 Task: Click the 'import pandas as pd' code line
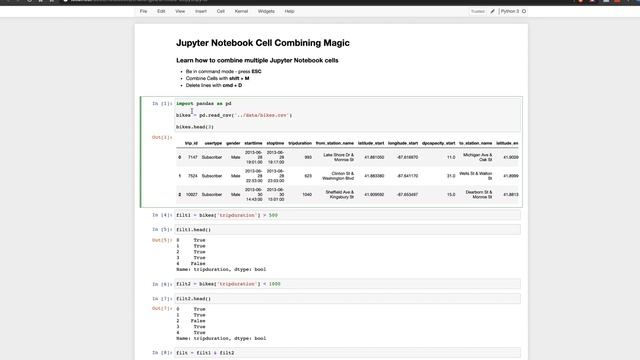204,104
